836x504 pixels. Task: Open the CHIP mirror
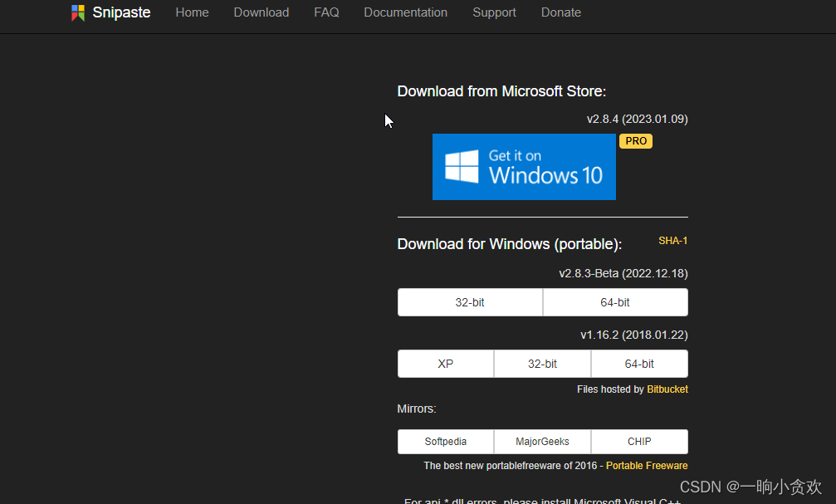tap(639, 442)
